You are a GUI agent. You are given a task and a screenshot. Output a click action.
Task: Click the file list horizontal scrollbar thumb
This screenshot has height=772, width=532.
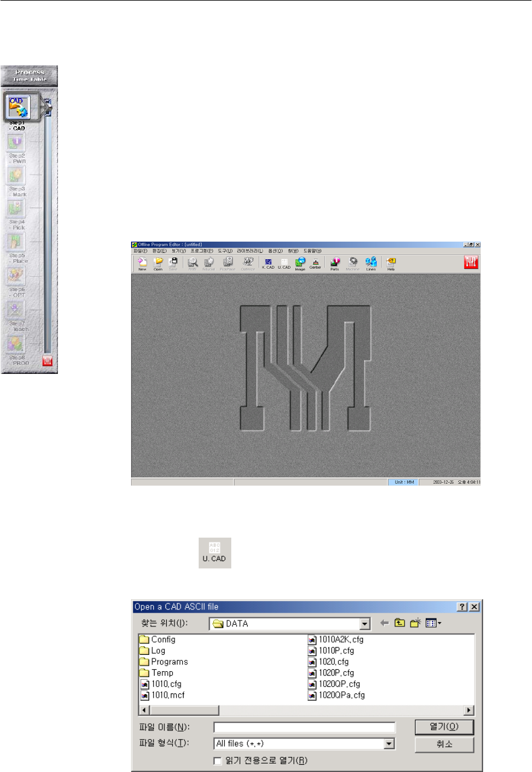click(184, 710)
